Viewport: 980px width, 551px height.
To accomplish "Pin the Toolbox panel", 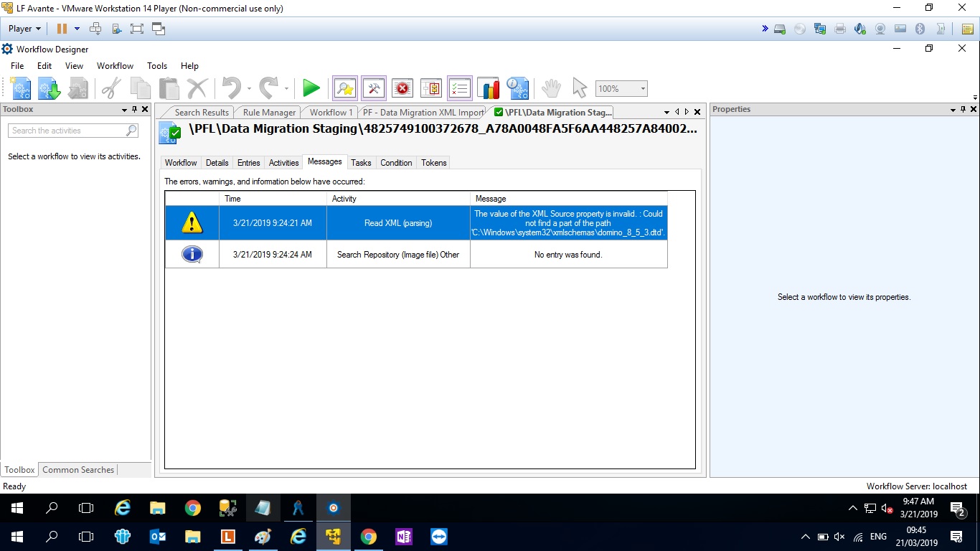I will click(134, 110).
